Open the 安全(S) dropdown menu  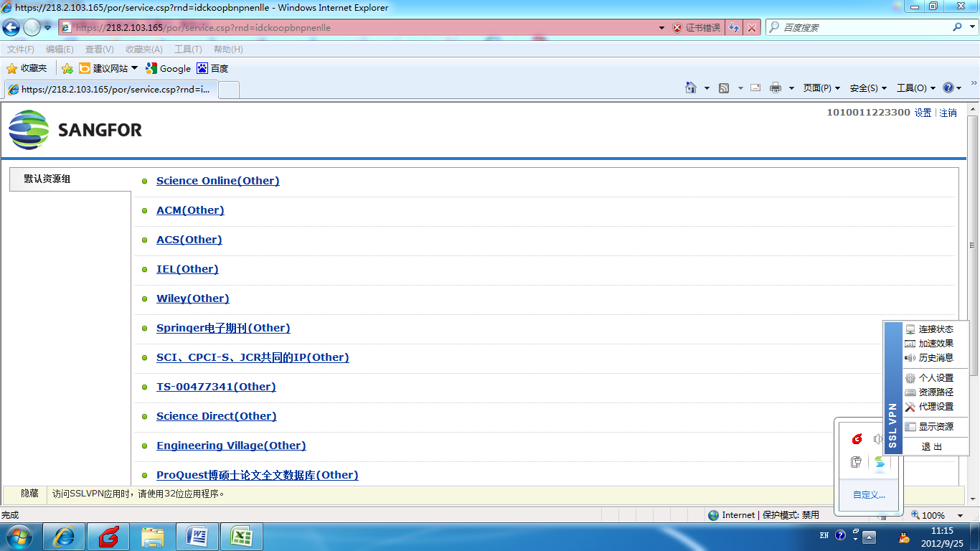[x=868, y=88]
